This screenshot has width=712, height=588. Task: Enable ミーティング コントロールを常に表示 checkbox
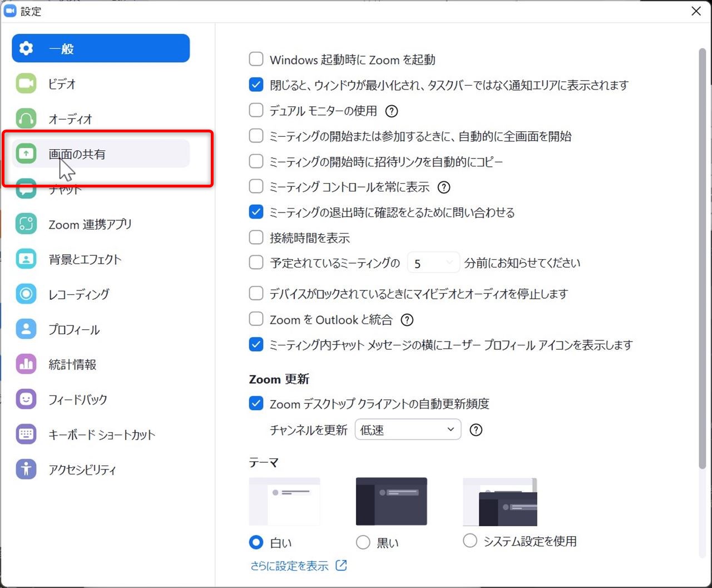point(256,186)
